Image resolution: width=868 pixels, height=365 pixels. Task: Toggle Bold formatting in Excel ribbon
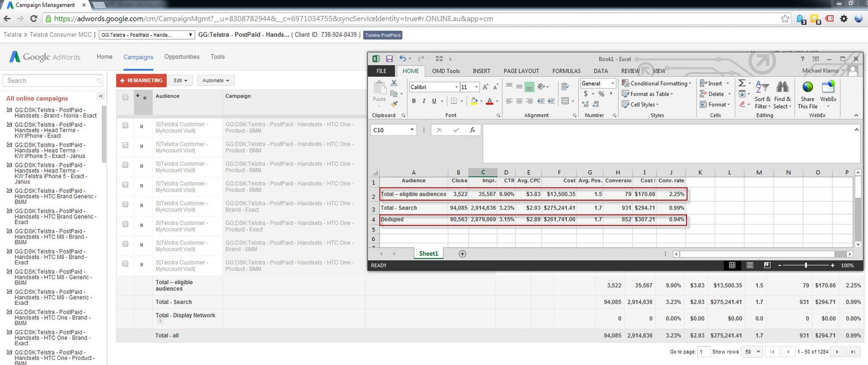coord(414,101)
